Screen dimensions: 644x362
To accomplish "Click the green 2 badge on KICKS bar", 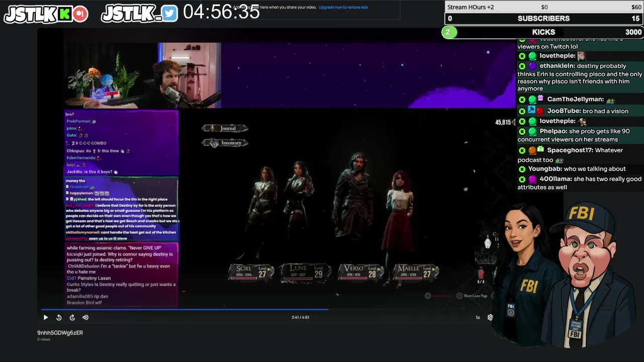I will 449,32.
